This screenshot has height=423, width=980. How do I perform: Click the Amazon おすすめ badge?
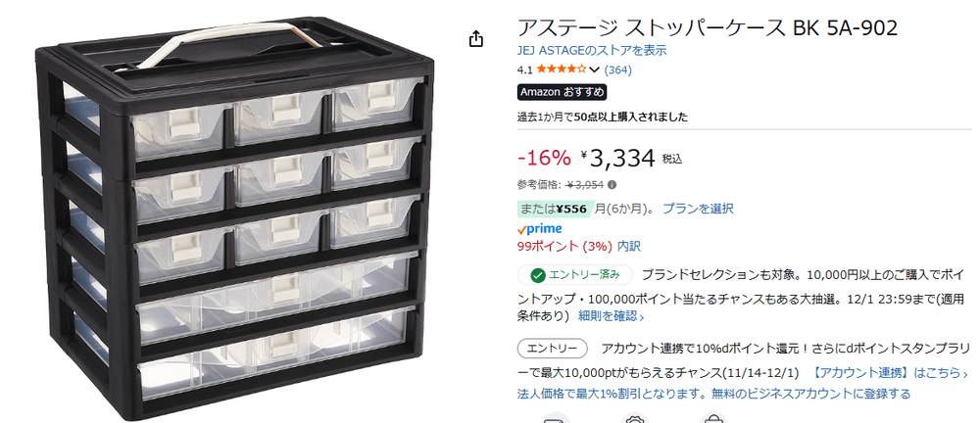click(562, 92)
